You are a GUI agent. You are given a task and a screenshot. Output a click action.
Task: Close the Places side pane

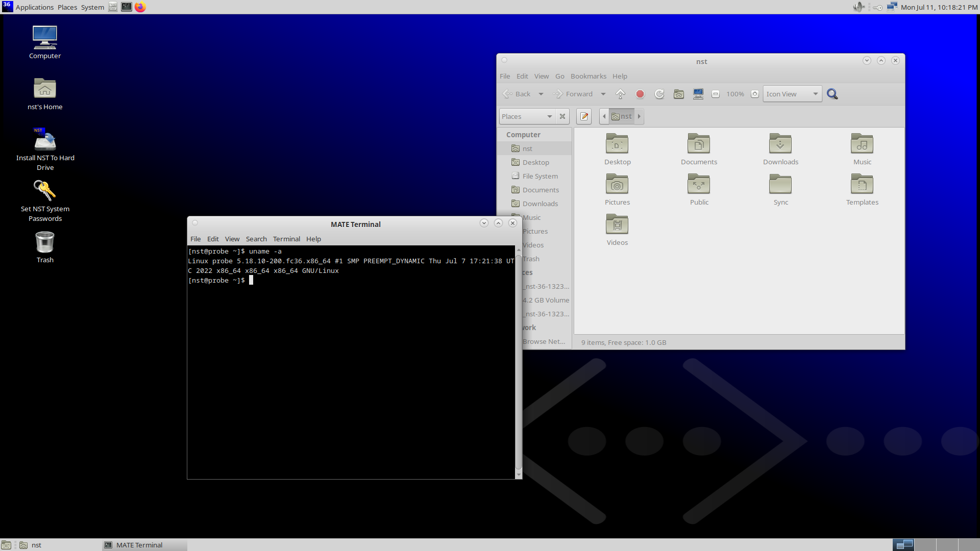coord(562,116)
